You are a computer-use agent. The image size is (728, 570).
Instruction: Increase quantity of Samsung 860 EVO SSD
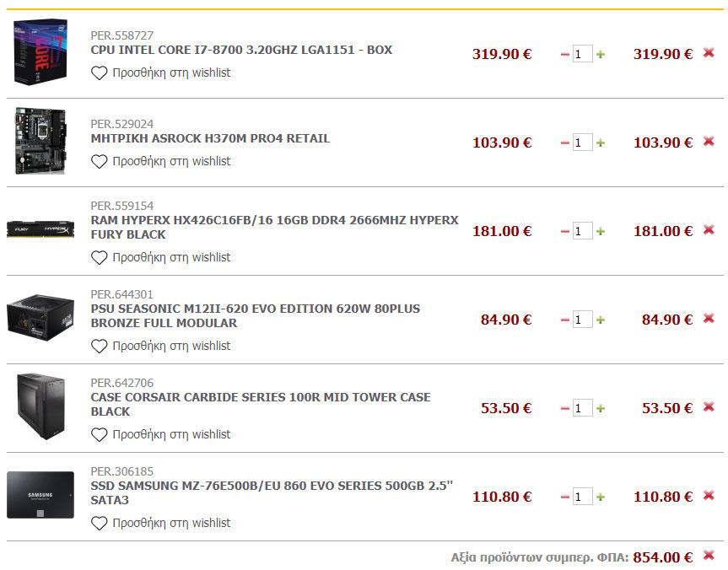[601, 497]
